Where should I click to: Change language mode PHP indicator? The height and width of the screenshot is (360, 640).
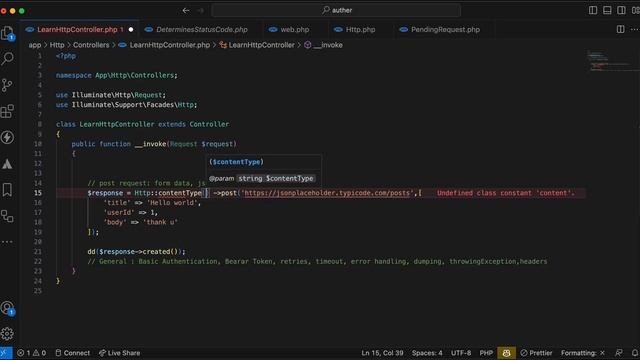[486, 353]
